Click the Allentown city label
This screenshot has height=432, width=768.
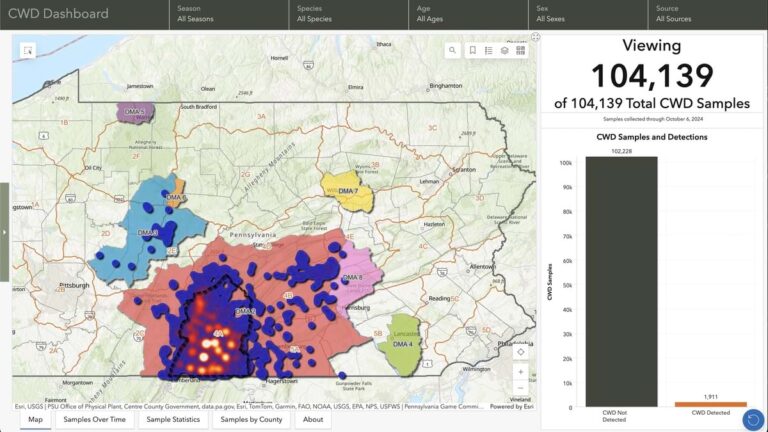tap(482, 267)
